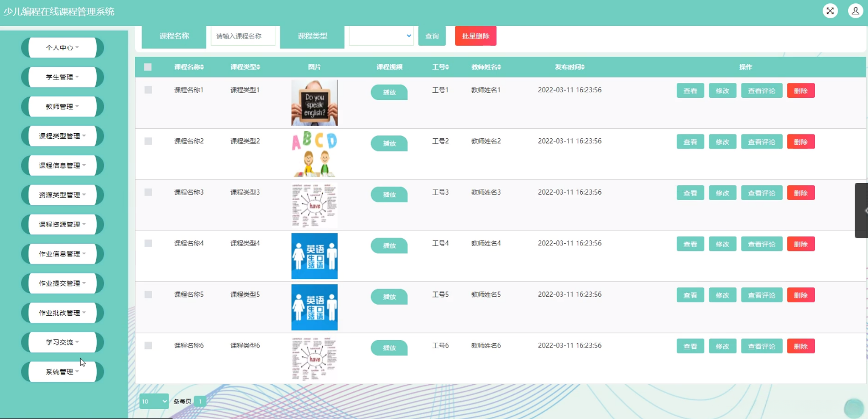Click 修改 for the 课程名称6 row

[723, 347]
